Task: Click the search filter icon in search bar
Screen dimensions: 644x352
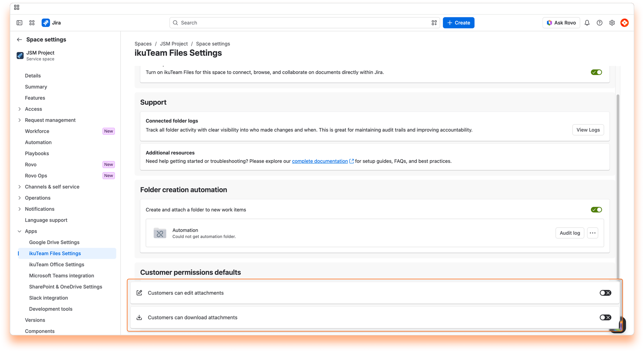Action: 434,23
